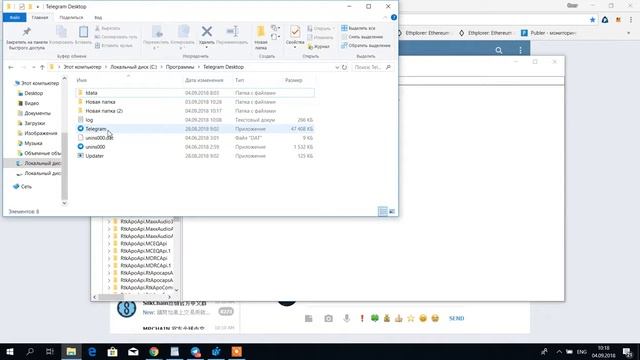Sort by the Имя column header
Image resolution: width=640 pixels, height=360 pixels.
pyautogui.click(x=82, y=80)
